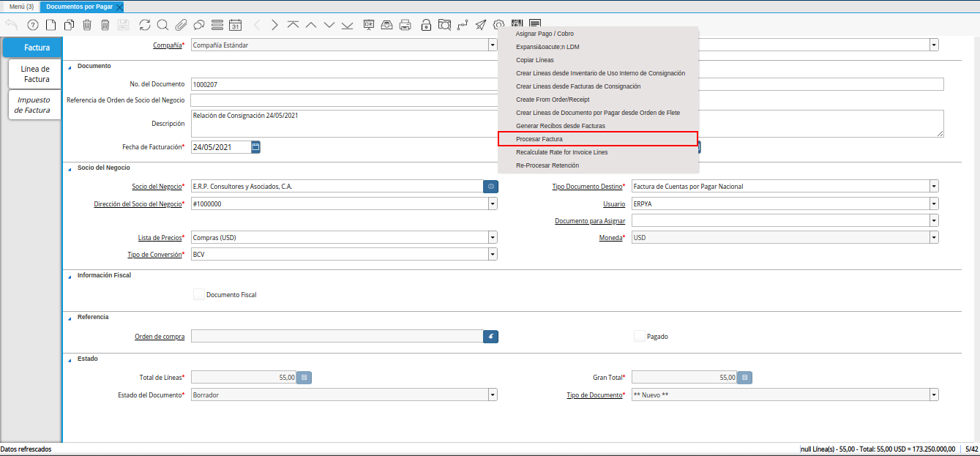The height and width of the screenshot is (456, 980).
Task: Click the Refresh icon in the toolbar
Action: point(144,25)
